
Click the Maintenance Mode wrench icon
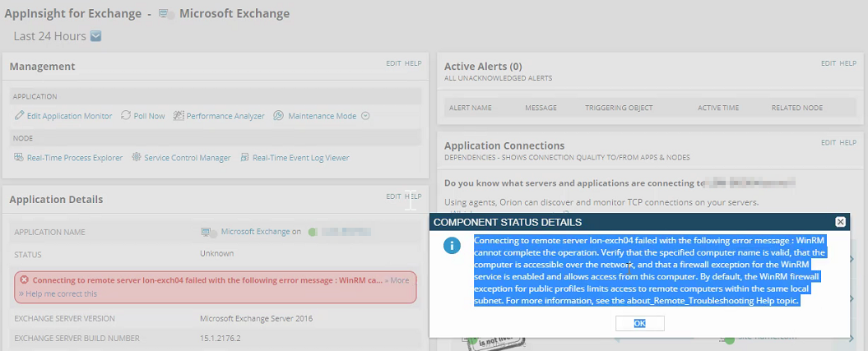tap(279, 116)
